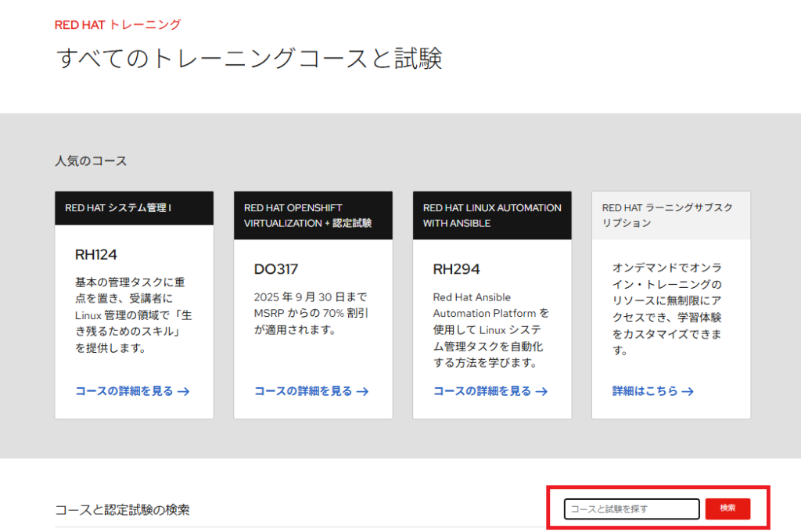
Task: Click the arrow icon beside DO317 course details
Action: click(363, 391)
